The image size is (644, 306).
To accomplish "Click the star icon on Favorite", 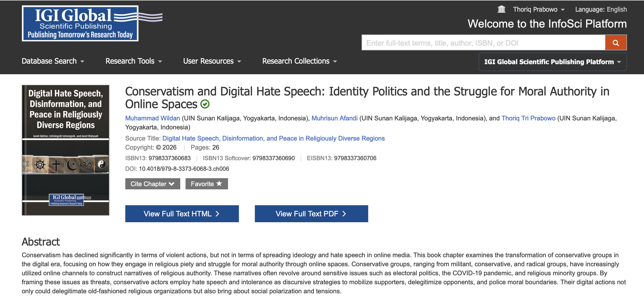I will coord(219,183).
